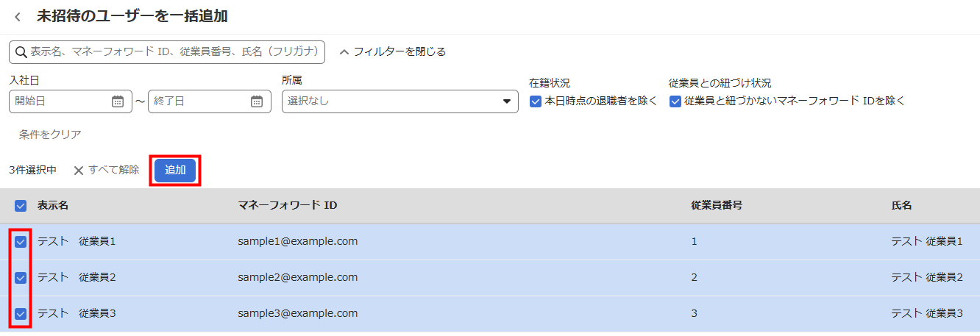The height and width of the screenshot is (336, 980).
Task: Click the 終了日 end date field
Action: [x=199, y=101]
